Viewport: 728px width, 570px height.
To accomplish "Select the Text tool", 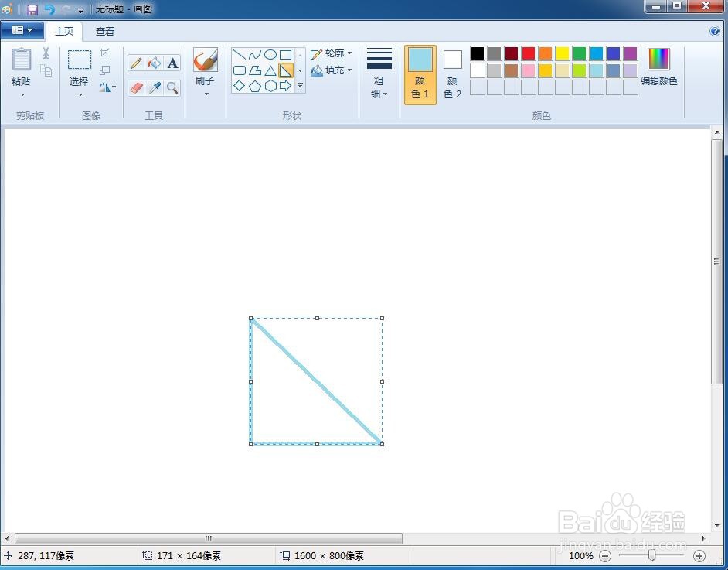I will click(172, 63).
